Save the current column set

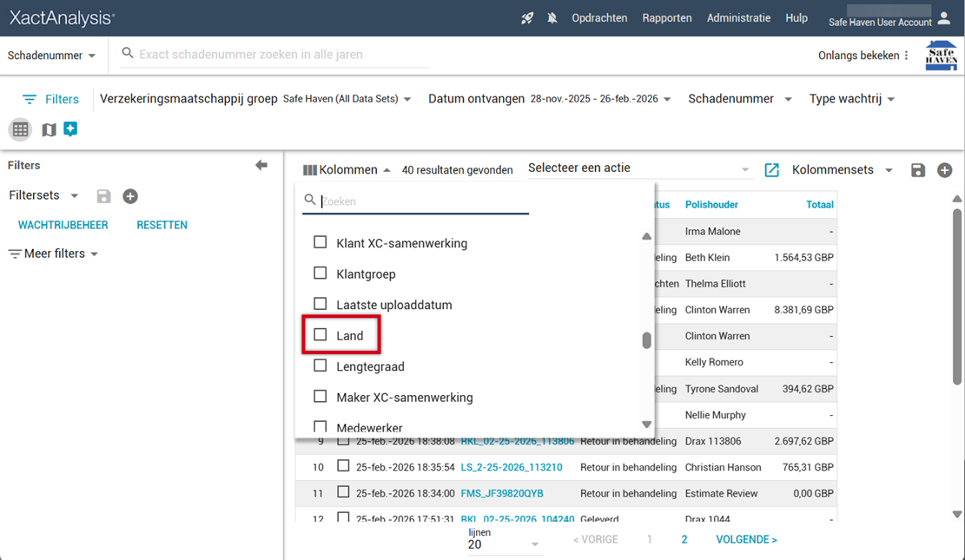click(918, 170)
